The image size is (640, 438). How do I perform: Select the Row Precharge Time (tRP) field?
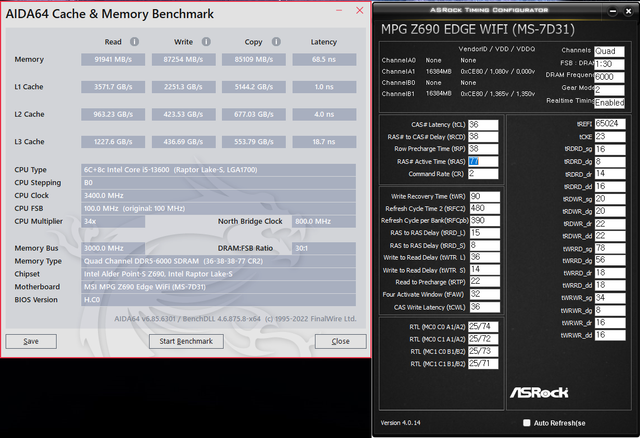tap(483, 149)
